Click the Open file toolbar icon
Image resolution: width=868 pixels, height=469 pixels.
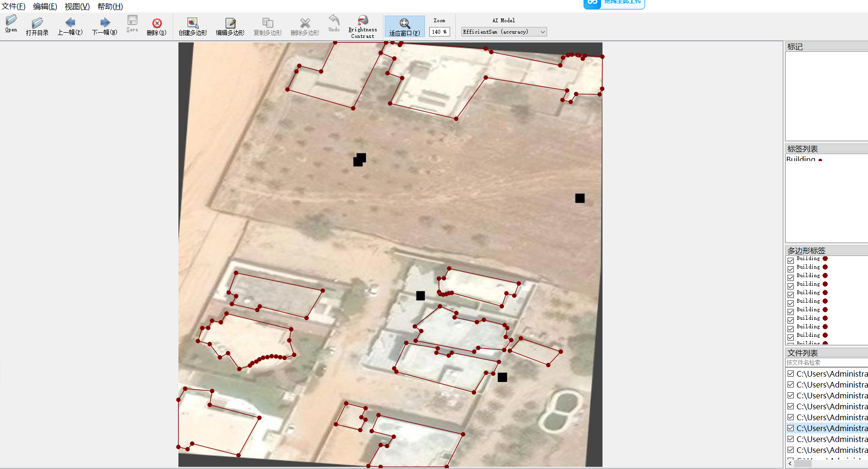(x=11, y=24)
